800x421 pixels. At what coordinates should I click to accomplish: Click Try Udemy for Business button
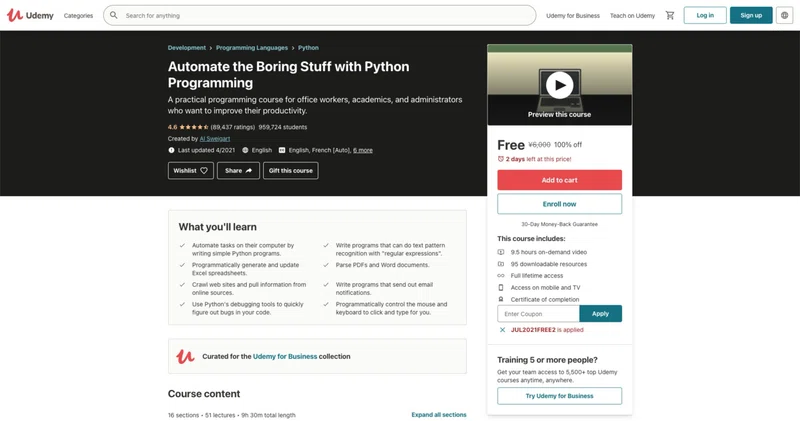coord(559,396)
